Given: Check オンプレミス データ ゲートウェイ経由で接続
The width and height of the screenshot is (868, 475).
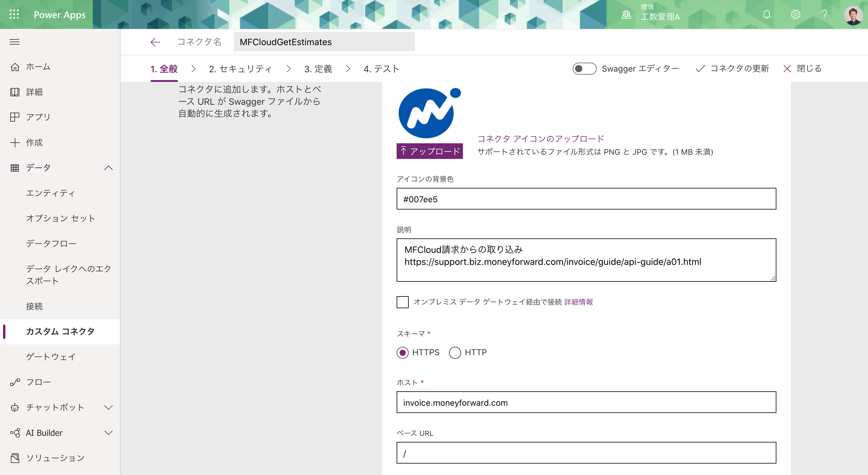Looking at the screenshot, I should [x=402, y=302].
